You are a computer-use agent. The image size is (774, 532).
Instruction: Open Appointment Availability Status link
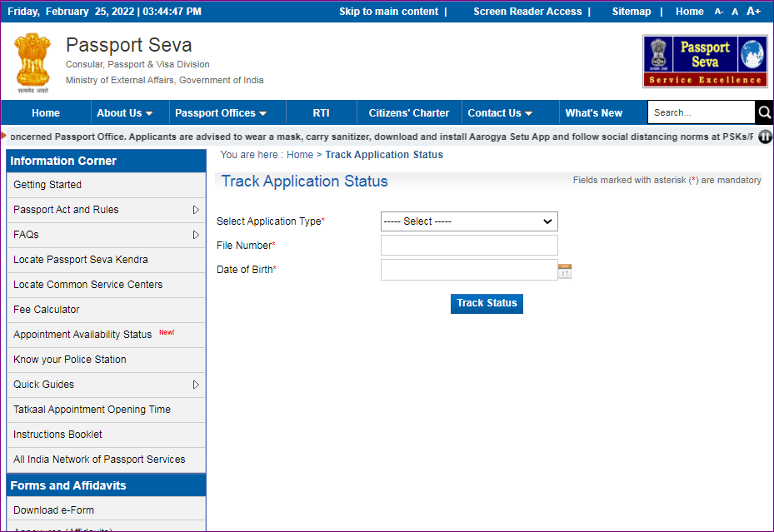(82, 335)
